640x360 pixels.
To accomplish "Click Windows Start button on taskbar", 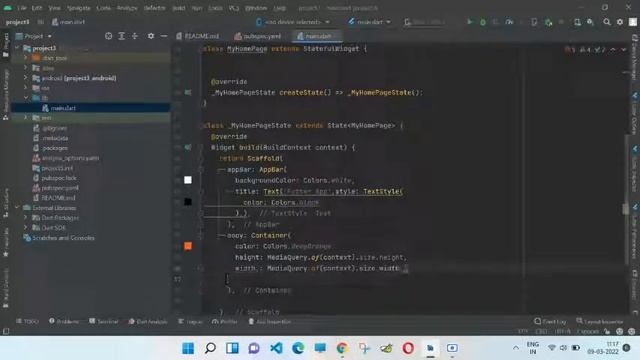I will (188, 348).
